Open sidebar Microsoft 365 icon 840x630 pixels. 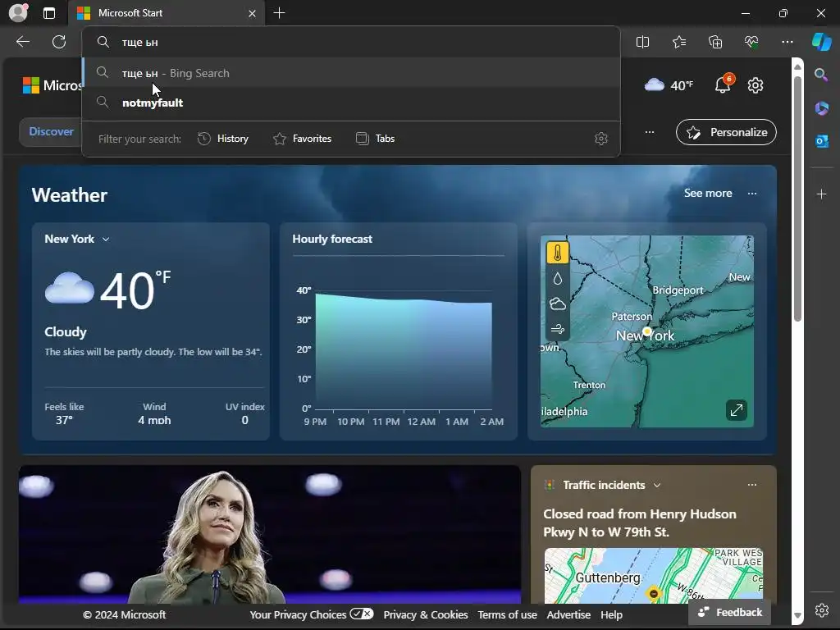(821, 108)
